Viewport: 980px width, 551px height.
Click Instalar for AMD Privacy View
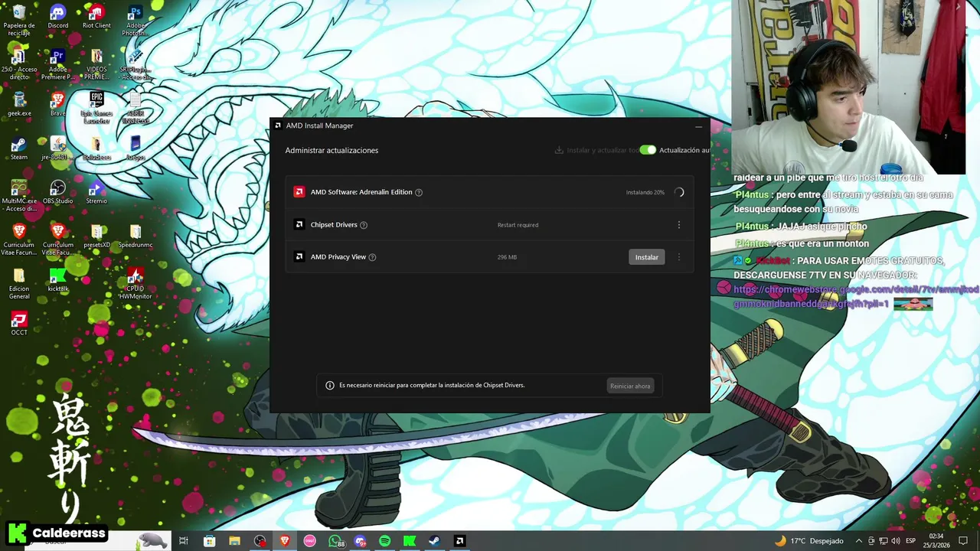pyautogui.click(x=646, y=257)
